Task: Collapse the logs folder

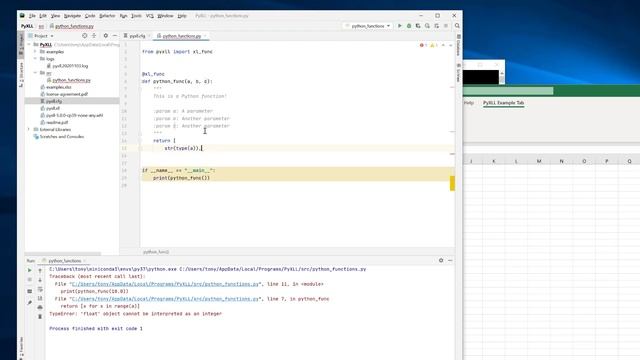Action: pos(36,59)
